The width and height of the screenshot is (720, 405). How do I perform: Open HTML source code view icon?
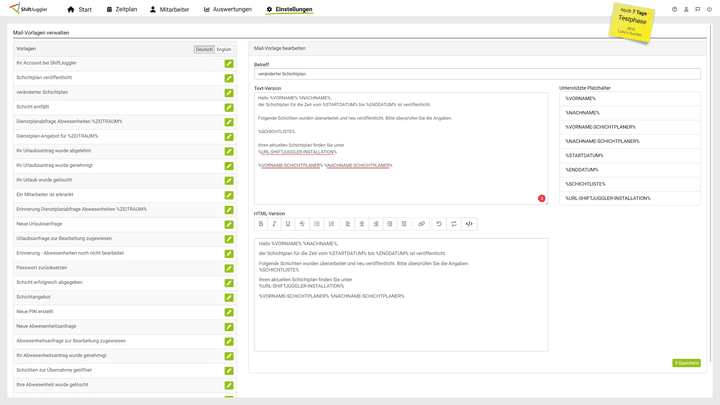click(x=469, y=224)
